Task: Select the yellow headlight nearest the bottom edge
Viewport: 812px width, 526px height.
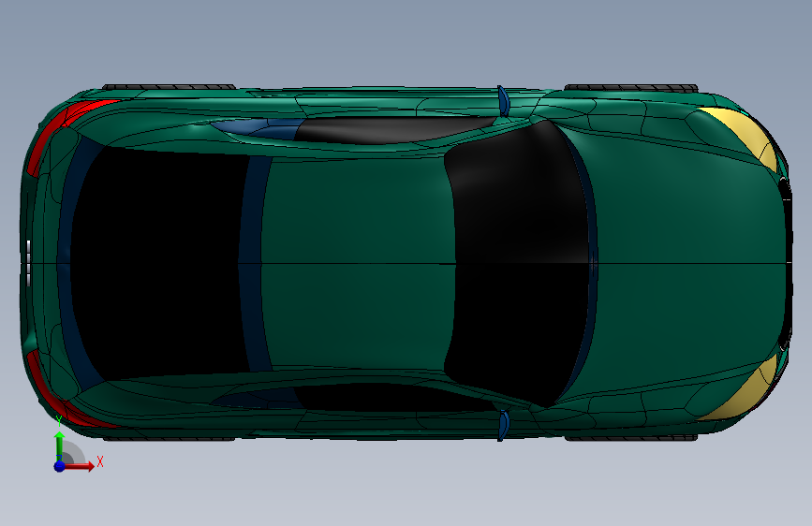Action: click(746, 393)
